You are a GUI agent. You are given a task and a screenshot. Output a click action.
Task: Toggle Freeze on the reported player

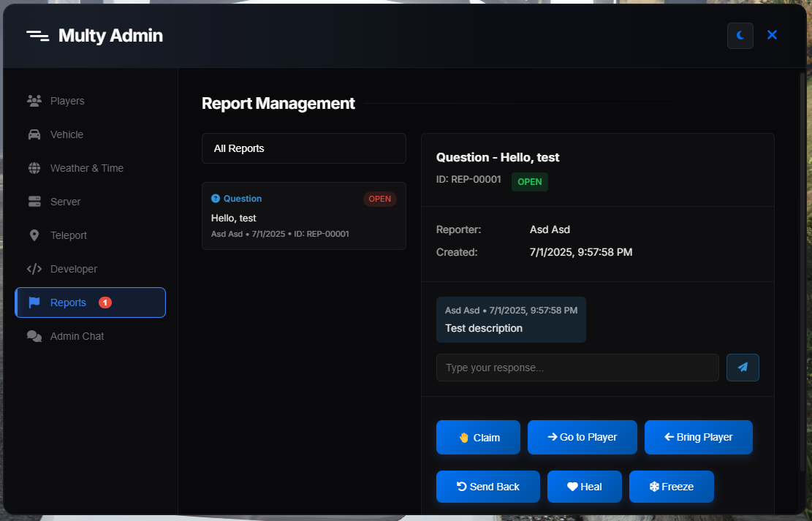tap(671, 487)
